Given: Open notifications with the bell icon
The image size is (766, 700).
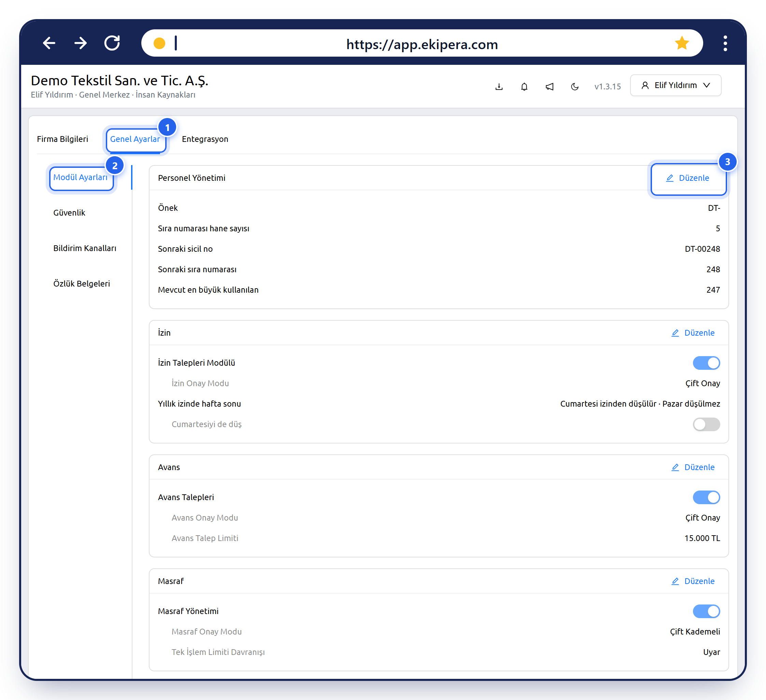Looking at the screenshot, I should pos(524,87).
